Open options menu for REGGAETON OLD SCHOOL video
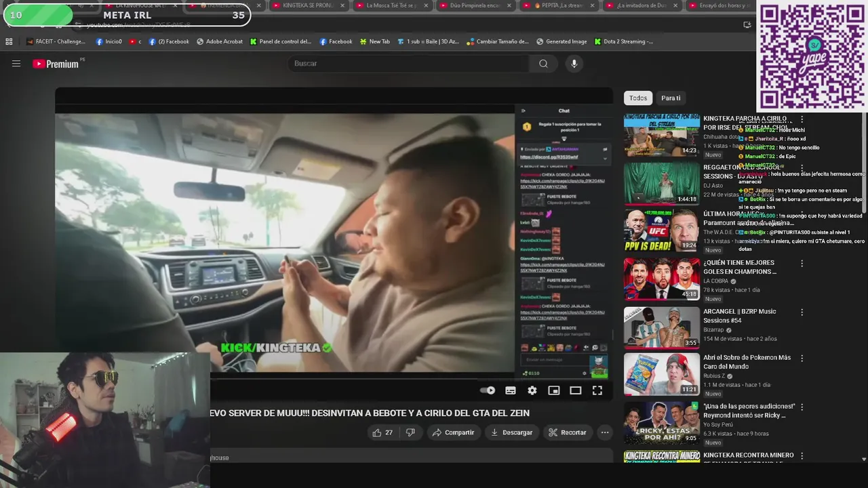 [x=802, y=168]
